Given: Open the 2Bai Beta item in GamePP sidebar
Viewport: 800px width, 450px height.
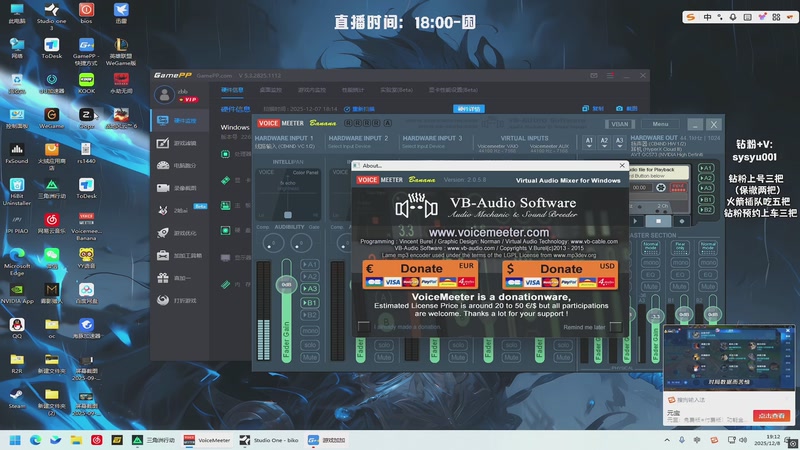Looking at the screenshot, I should pyautogui.click(x=180, y=210).
